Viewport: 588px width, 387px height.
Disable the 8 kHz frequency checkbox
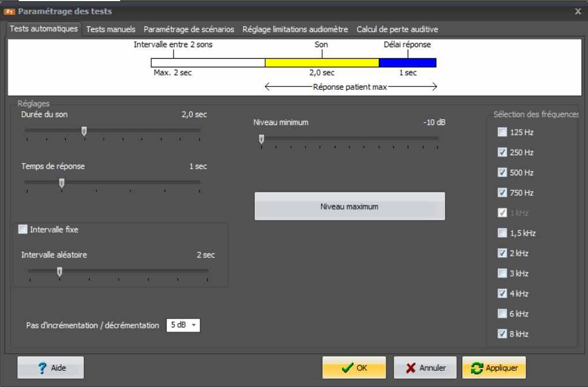[x=502, y=334]
